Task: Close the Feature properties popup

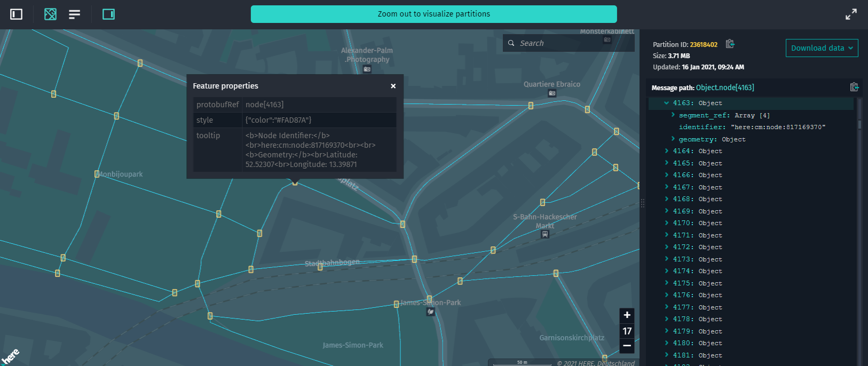Action: pos(393,86)
